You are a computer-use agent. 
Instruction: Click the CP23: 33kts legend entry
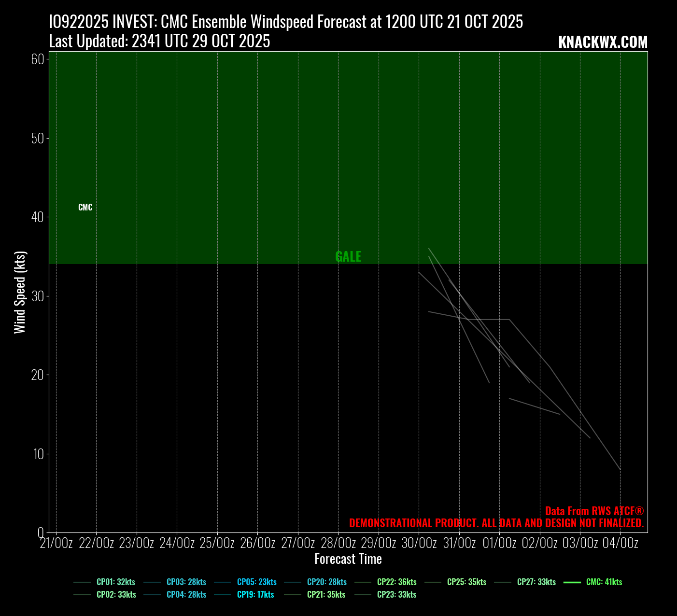tap(396, 595)
